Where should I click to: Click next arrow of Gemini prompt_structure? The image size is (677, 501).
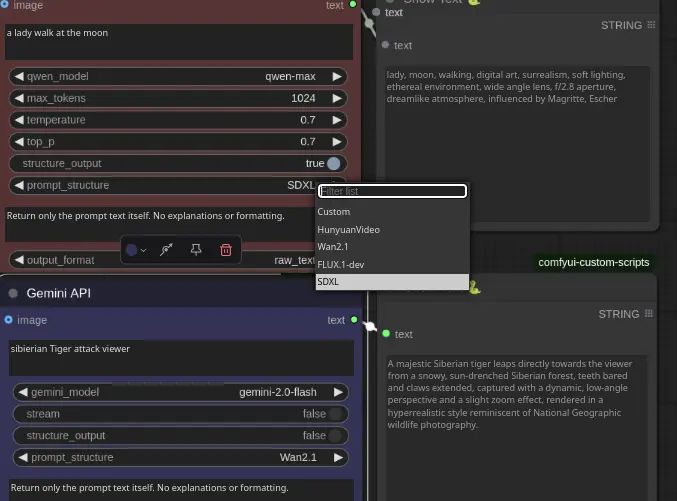coord(338,457)
